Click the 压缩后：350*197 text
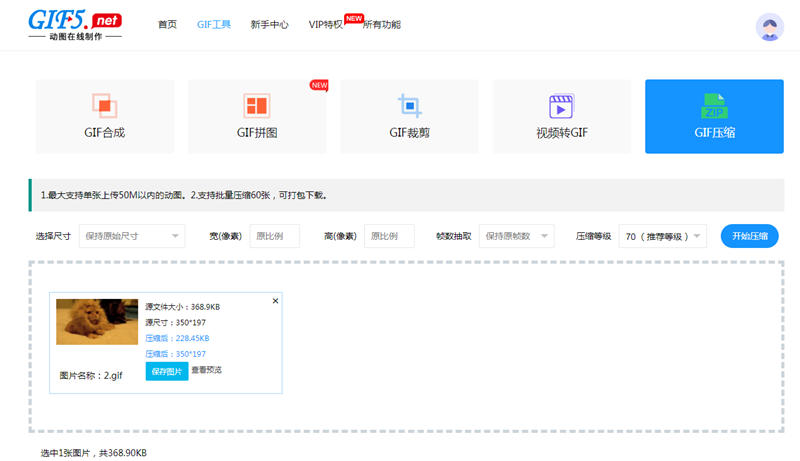 pyautogui.click(x=176, y=354)
